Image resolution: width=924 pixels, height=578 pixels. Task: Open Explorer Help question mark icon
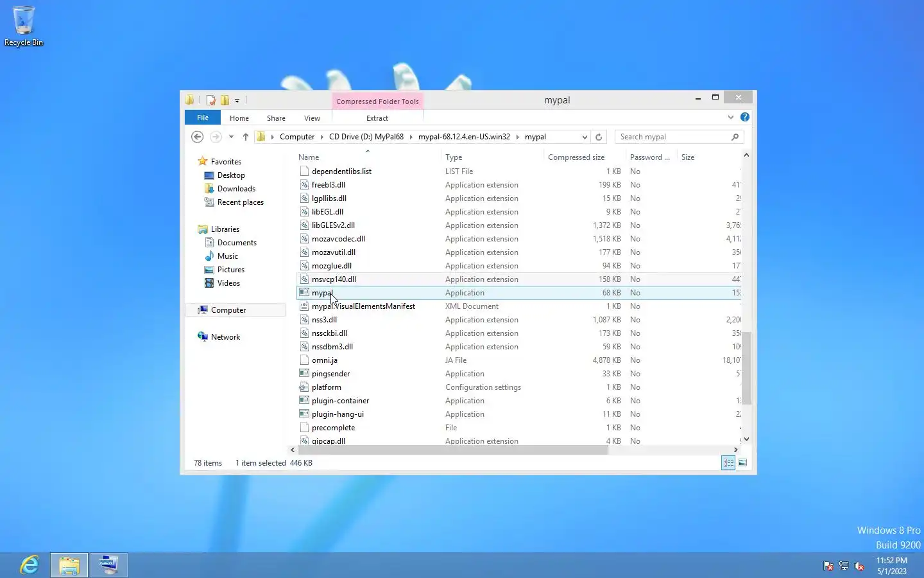pos(744,117)
